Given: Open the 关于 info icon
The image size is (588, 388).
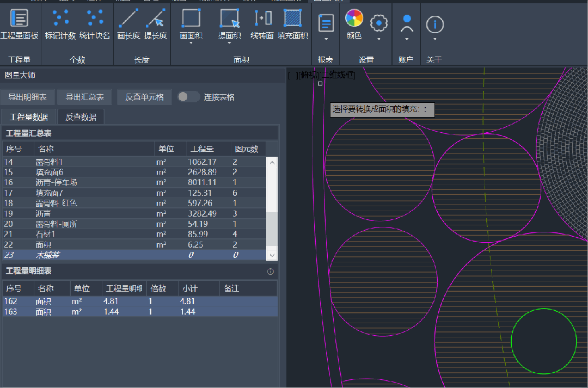Looking at the screenshot, I should click(x=434, y=24).
